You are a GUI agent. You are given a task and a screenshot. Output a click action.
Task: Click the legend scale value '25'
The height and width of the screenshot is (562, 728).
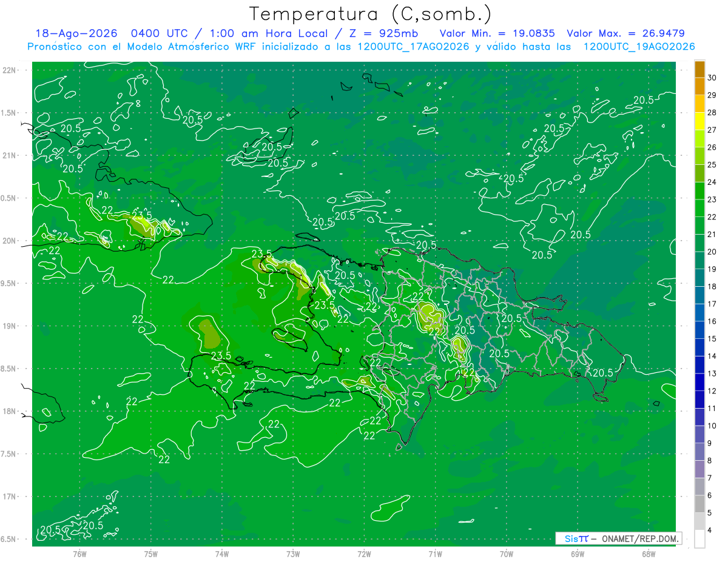pyautogui.click(x=712, y=165)
